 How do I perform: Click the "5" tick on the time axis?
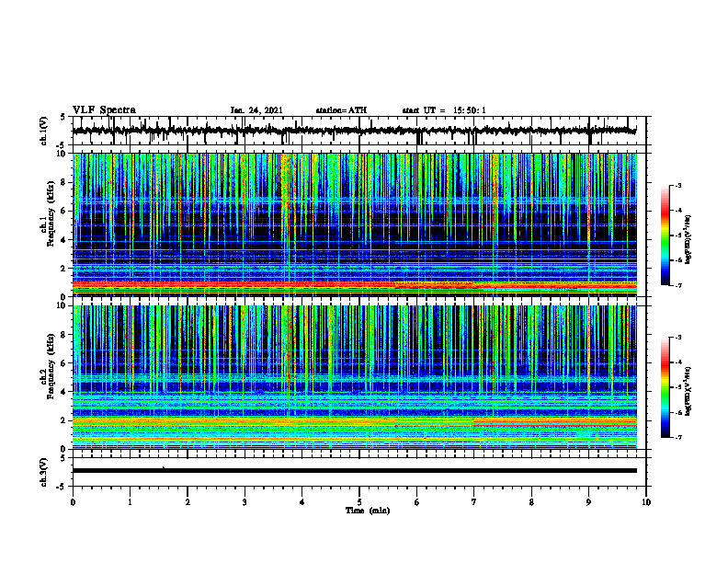[x=359, y=502]
